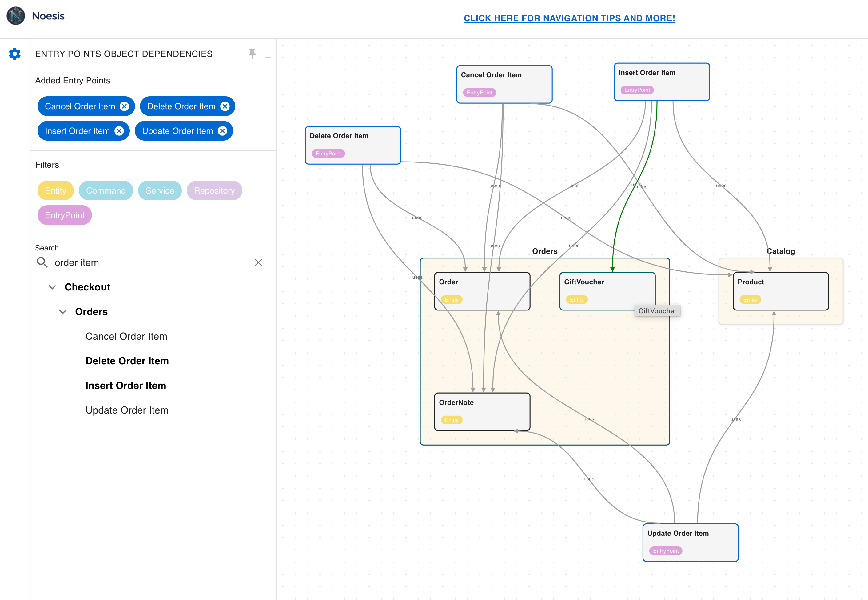Viewport: 868px width, 600px height.
Task: Click the Noesis logo icon
Action: tap(16, 16)
